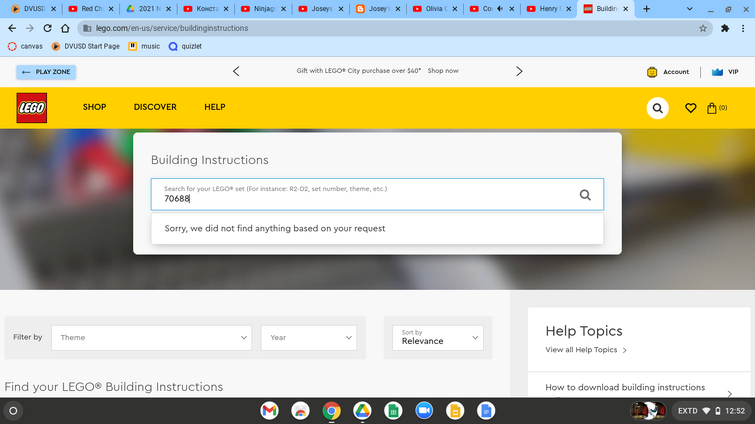Open the canvas bookmark
The image size is (755, 424).
point(26,46)
